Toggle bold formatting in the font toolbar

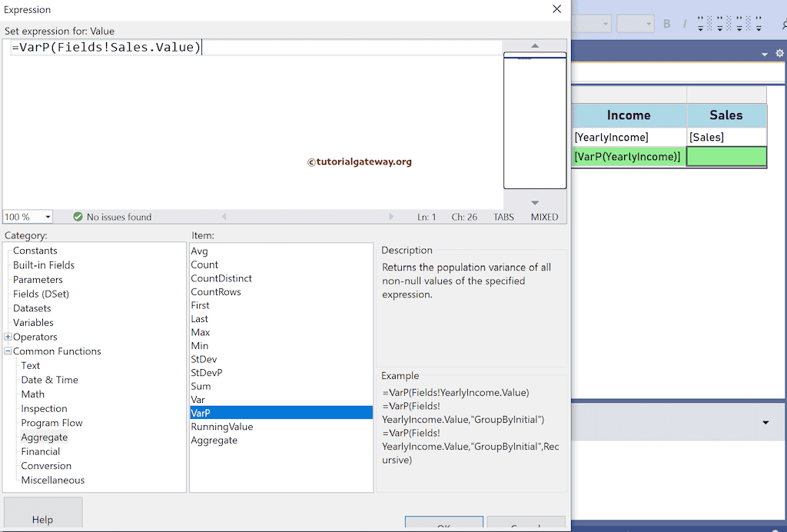click(666, 23)
